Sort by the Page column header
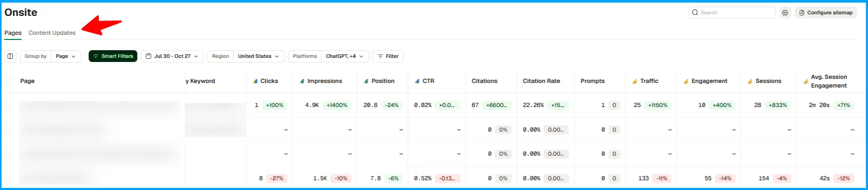Image resolution: width=868 pixels, height=190 pixels. [x=27, y=81]
